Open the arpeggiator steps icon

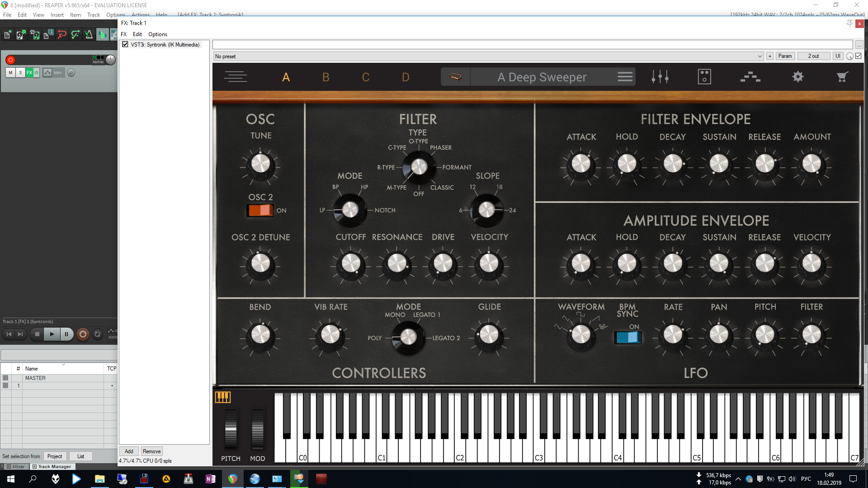pos(750,77)
